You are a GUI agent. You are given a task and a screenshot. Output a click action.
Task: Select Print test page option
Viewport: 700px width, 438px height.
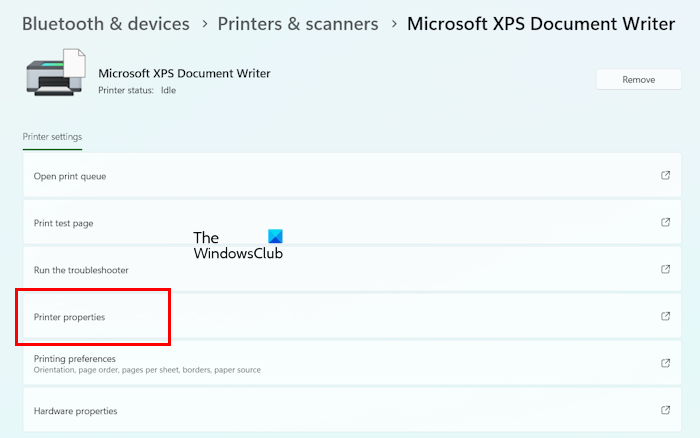point(352,222)
